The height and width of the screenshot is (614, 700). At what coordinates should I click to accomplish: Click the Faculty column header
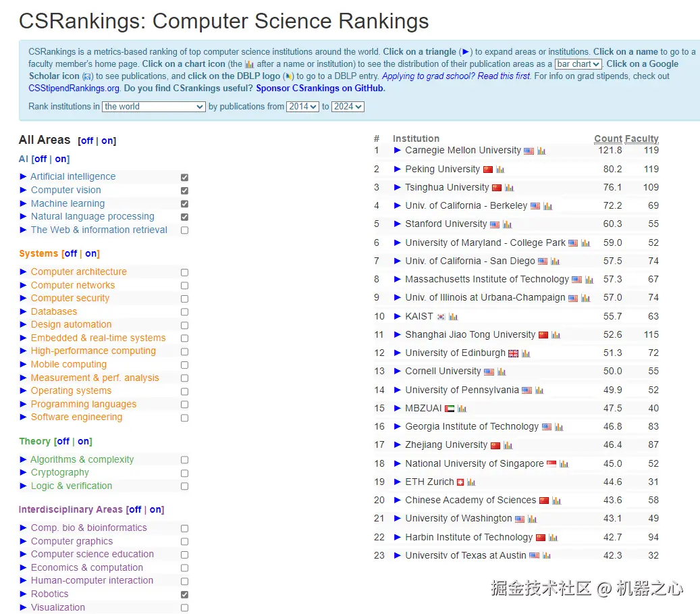pyautogui.click(x=643, y=138)
